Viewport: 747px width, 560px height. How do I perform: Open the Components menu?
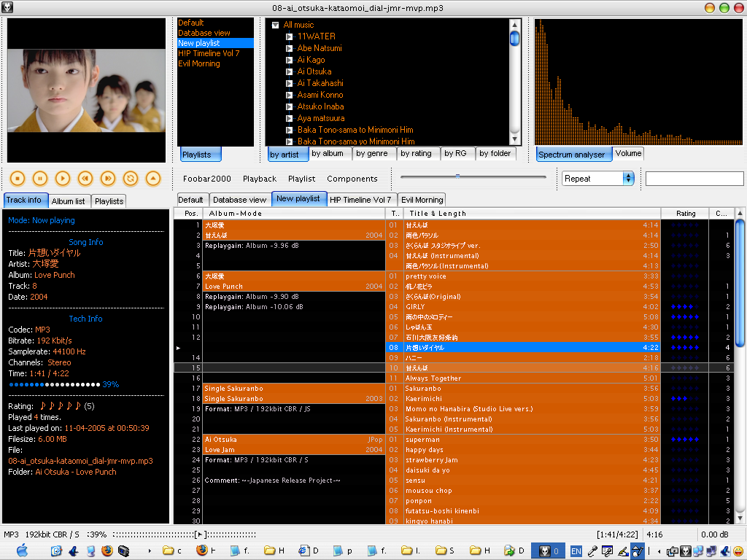[352, 179]
